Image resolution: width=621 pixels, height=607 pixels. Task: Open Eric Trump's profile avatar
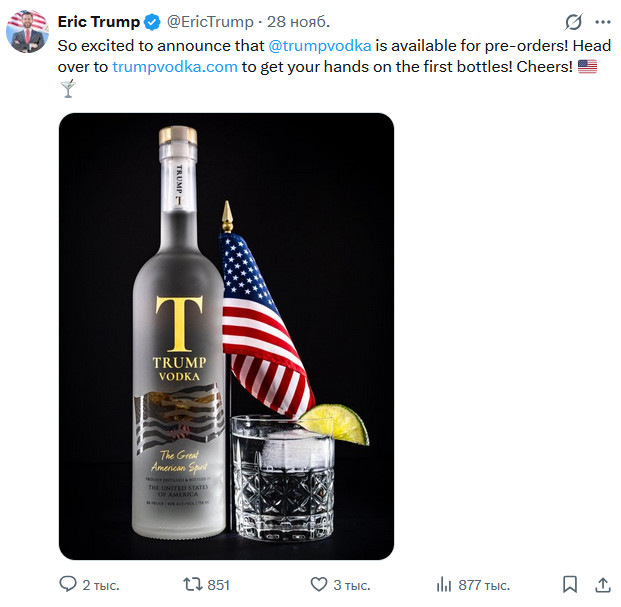pos(28,31)
